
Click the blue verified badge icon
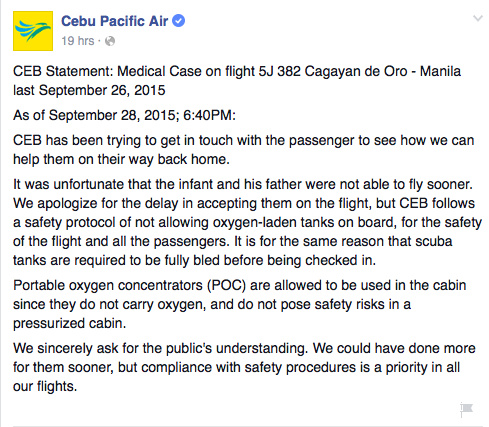click(178, 21)
